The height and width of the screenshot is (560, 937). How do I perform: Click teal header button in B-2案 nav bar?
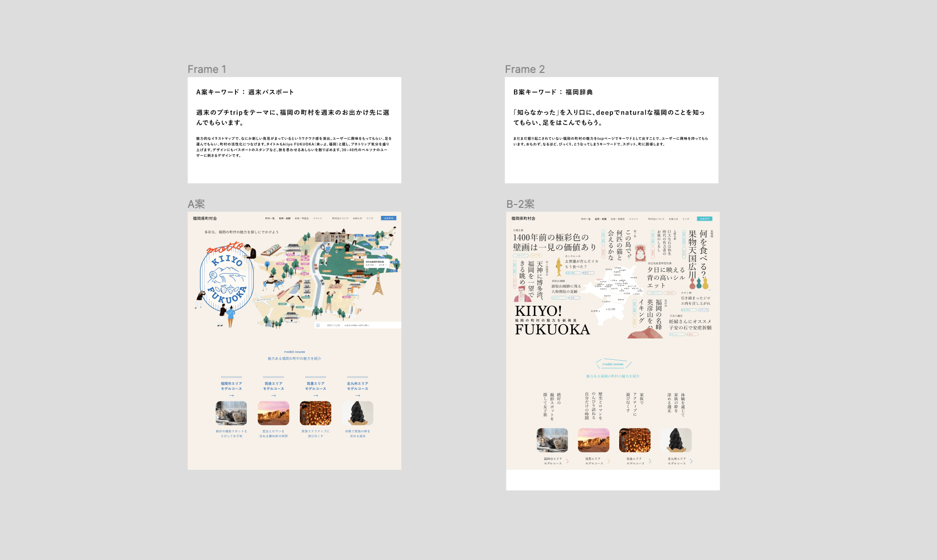tap(704, 219)
